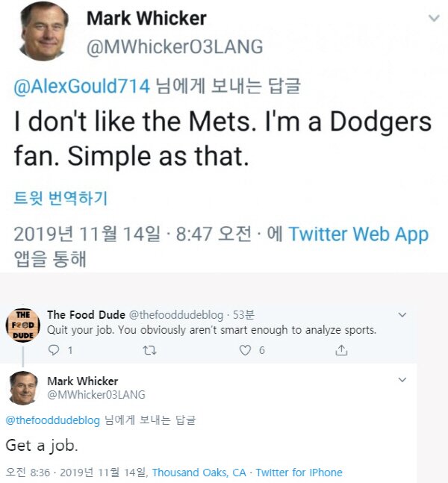This screenshot has width=448, height=483.
Task: Click reply icon on Food Dude tweet
Action: pos(53,349)
